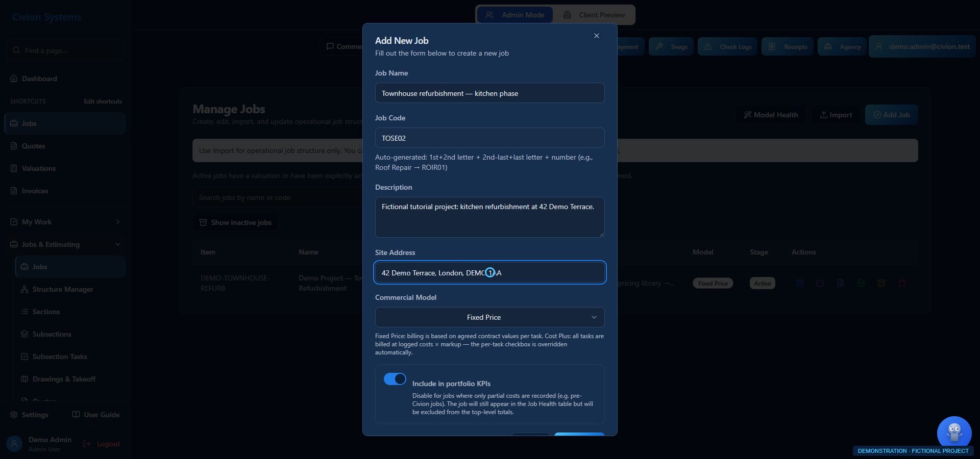Click the Add Job button on the Manage Jobs page
980x459 pixels.
[892, 115]
